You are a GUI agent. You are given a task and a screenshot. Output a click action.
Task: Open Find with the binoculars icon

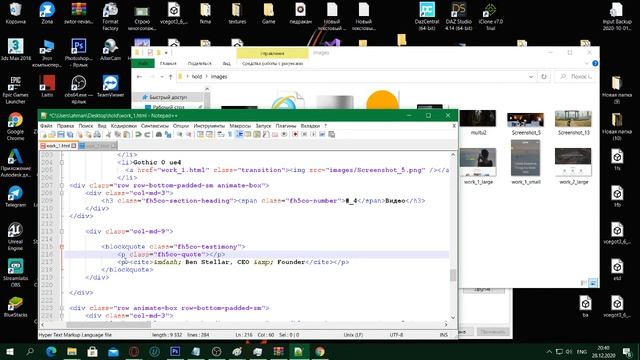pos(159,134)
